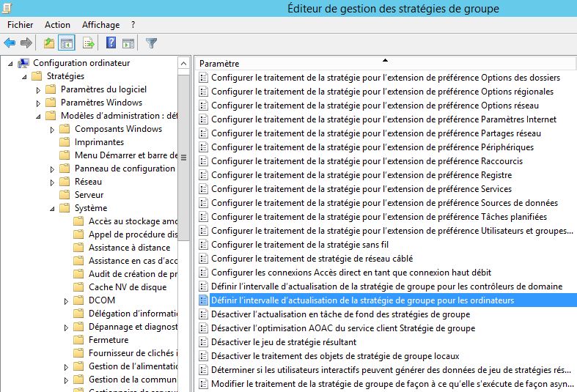Click the Imprimantes folder icon

65,142
